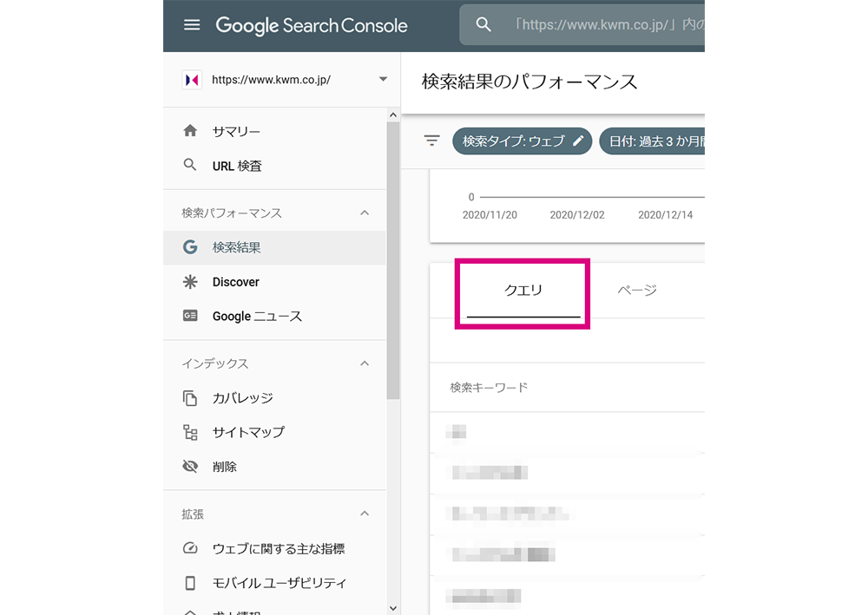Edit the 検索タイプ: ウェブ filter chip
This screenshot has height=615, width=868.
point(522,141)
